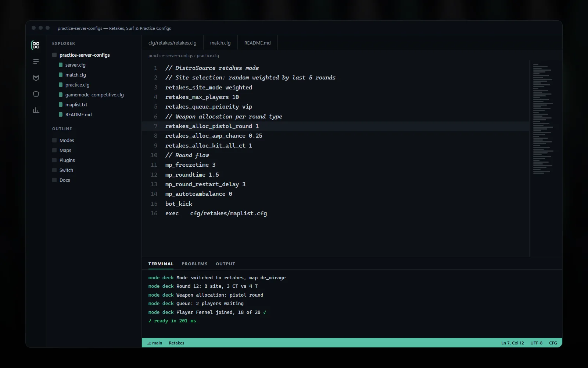This screenshot has width=588, height=368.
Task: Jump to Switch in the outline
Action: [66, 170]
